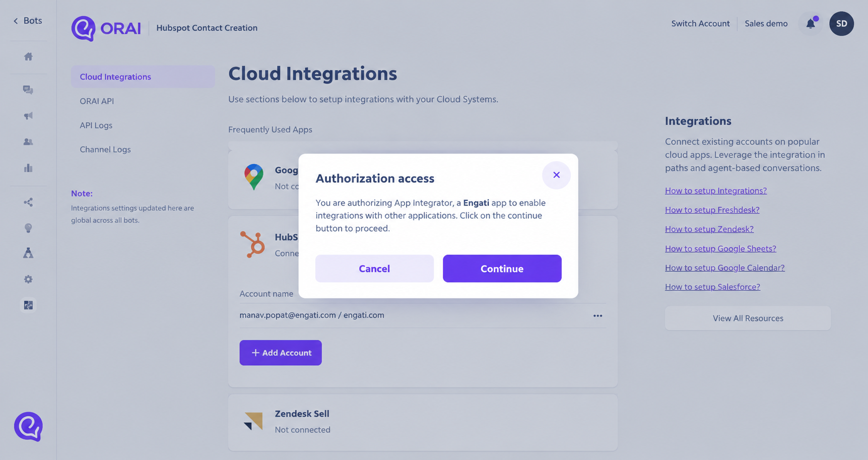Close the Authorization access dialog
Viewport: 868px width, 460px height.
(x=556, y=175)
